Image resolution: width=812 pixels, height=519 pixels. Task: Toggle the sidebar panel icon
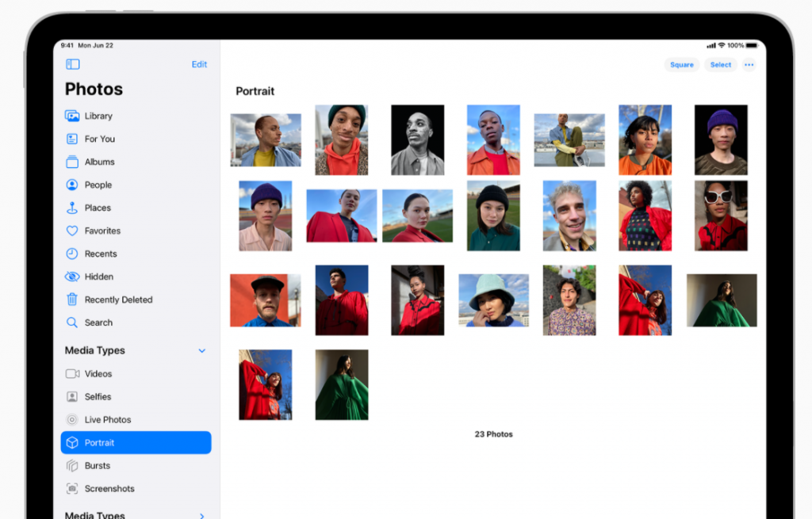(72, 64)
